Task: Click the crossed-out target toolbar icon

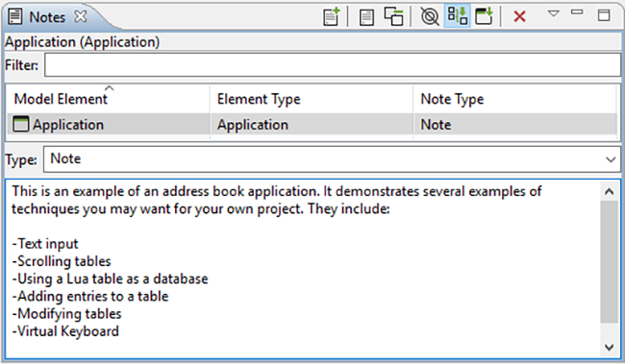Action: pos(430,16)
